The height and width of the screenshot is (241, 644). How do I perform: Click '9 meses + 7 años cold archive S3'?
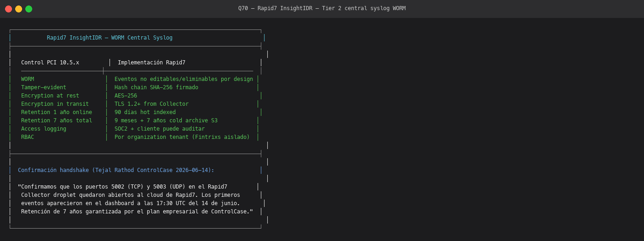[166, 120]
